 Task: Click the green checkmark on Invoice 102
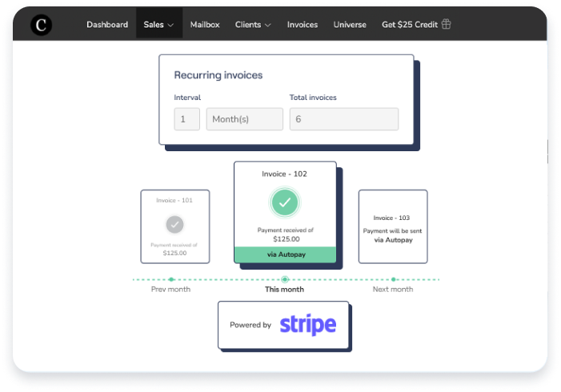click(x=285, y=202)
